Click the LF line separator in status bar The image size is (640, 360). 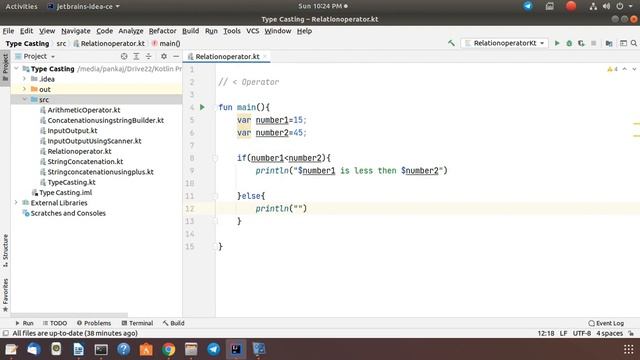click(563, 333)
